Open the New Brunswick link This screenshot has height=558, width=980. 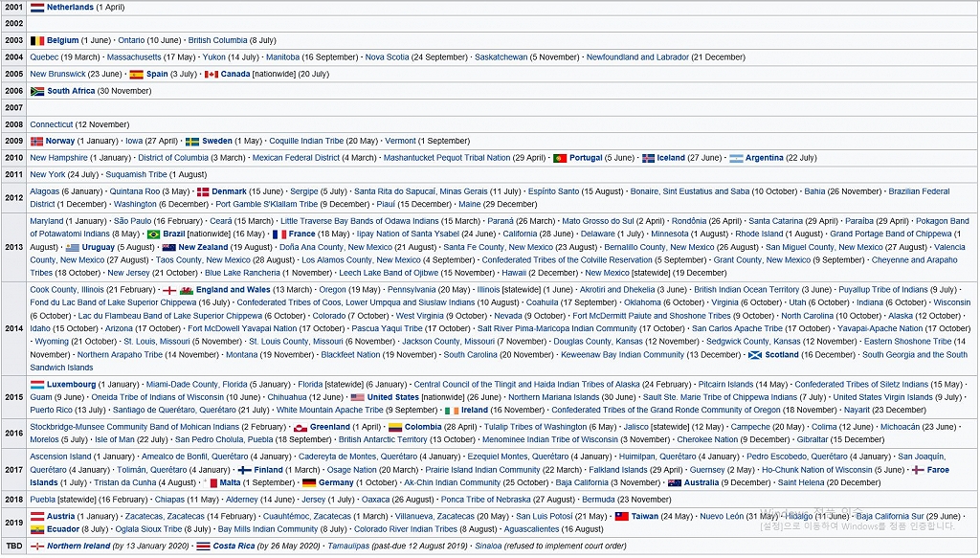pyautogui.click(x=58, y=75)
